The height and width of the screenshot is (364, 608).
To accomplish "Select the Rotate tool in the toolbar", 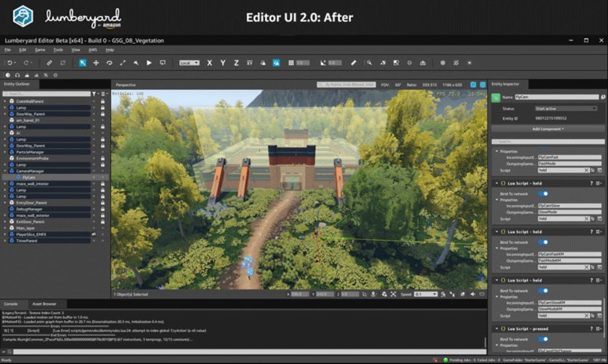I will coord(110,62).
